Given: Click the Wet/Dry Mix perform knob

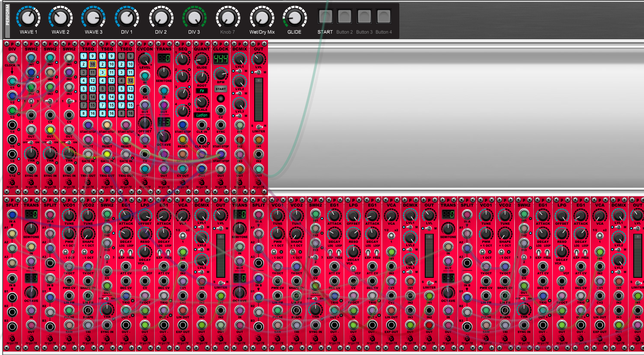Looking at the screenshot, I should tap(261, 18).
